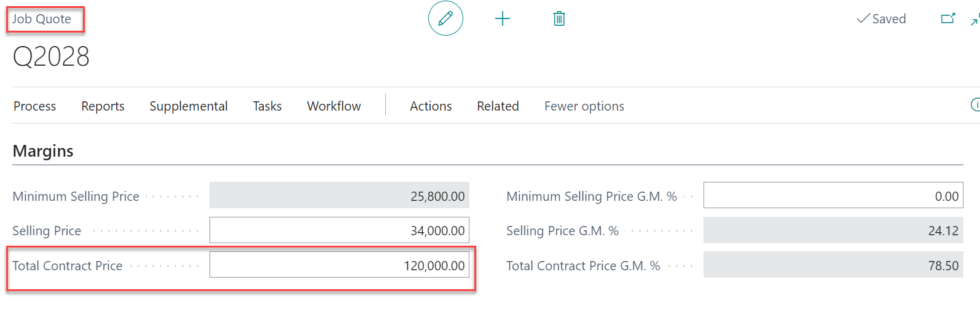980x320 pixels.
Task: Click the Edit pencil icon
Action: [445, 18]
